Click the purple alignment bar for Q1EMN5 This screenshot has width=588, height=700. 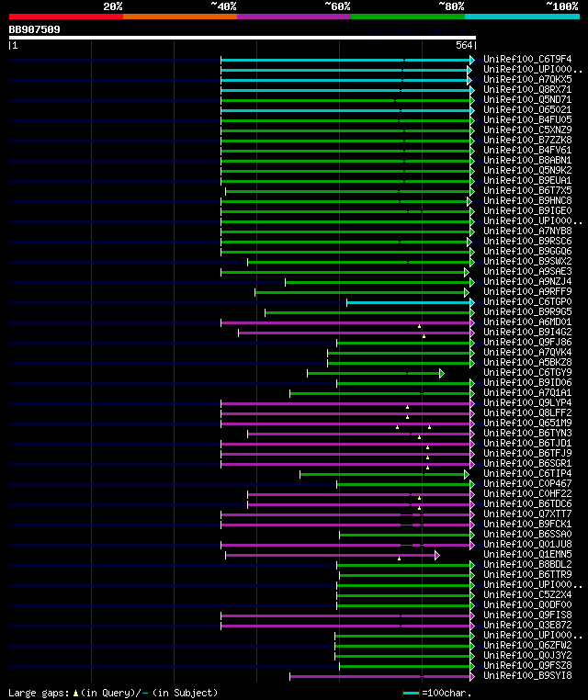pos(331,556)
